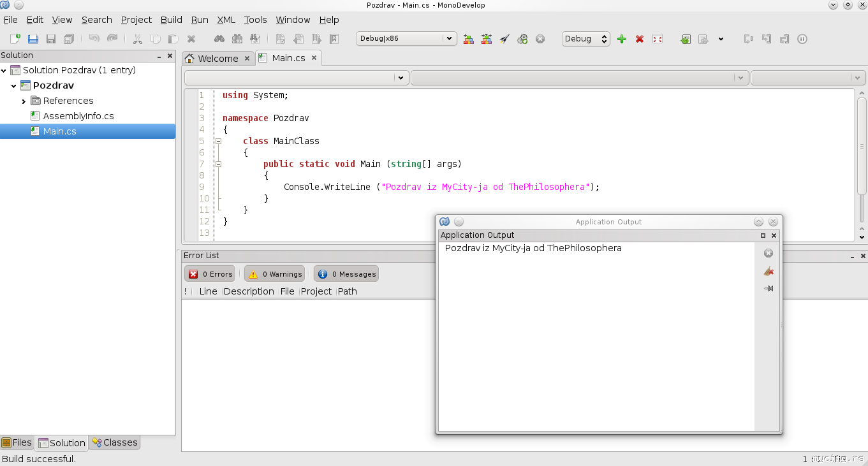The height and width of the screenshot is (466, 868).
Task: Click the Line column header in Error List
Action: [x=208, y=291]
